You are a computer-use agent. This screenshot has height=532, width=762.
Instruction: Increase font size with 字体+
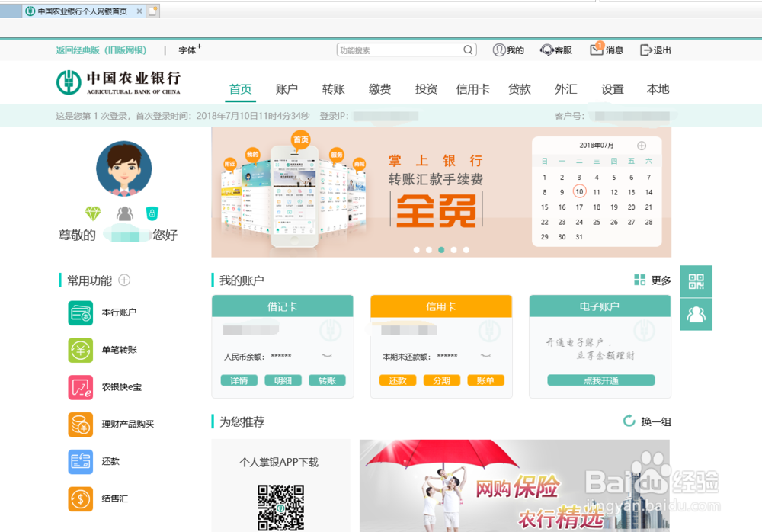[190, 50]
